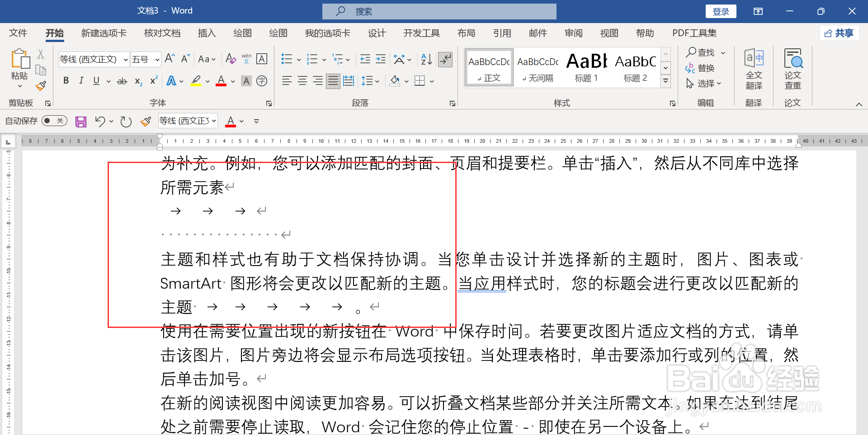Toggle bold formatting

[x=66, y=81]
